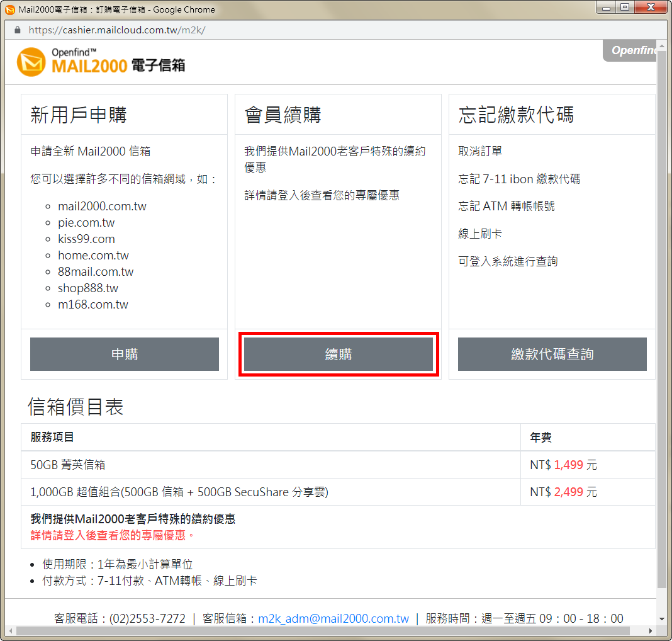Click the 信箱價目表 heading
This screenshot has width=672, height=641.
pyautogui.click(x=76, y=407)
